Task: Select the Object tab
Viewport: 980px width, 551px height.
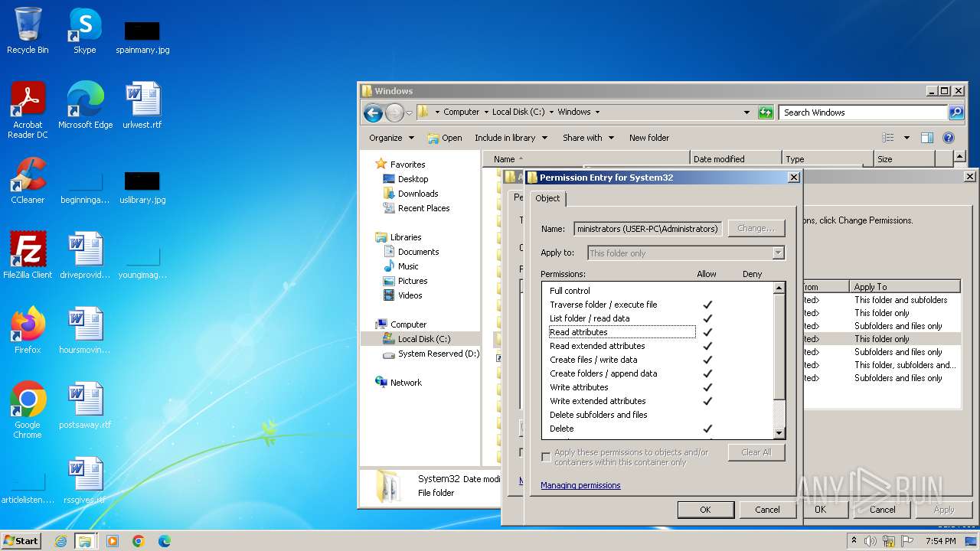Action: click(547, 198)
